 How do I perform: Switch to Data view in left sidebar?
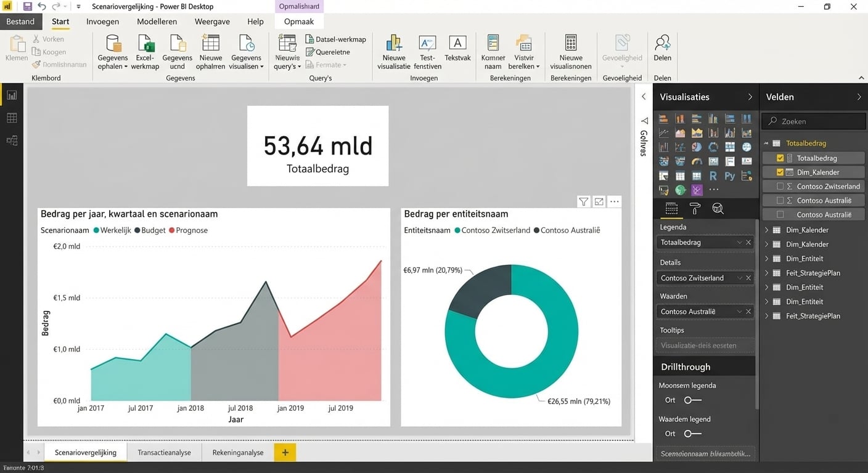(12, 118)
